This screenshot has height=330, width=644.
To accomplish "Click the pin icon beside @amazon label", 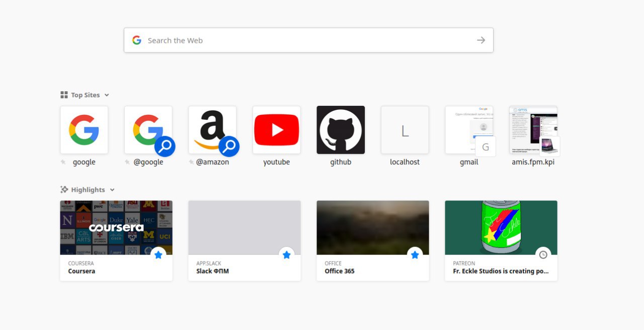I will [192, 162].
